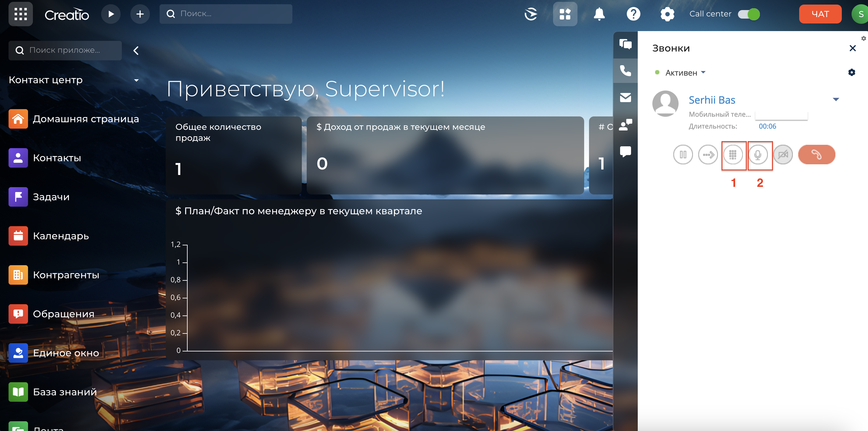Open notifications bell
Viewport: 868px width, 431px height.
pyautogui.click(x=599, y=14)
